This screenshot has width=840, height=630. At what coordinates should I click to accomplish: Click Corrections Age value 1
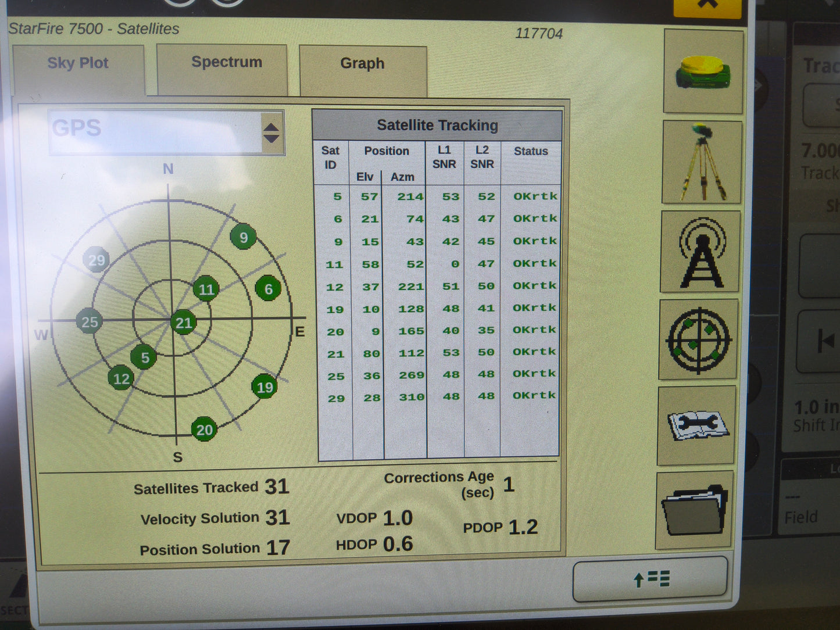coord(509,484)
